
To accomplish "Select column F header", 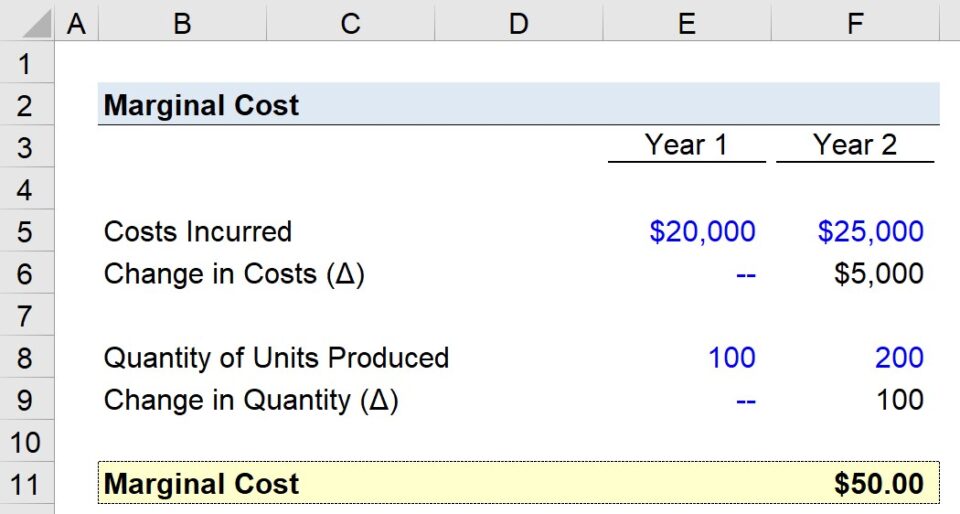I will coord(855,22).
